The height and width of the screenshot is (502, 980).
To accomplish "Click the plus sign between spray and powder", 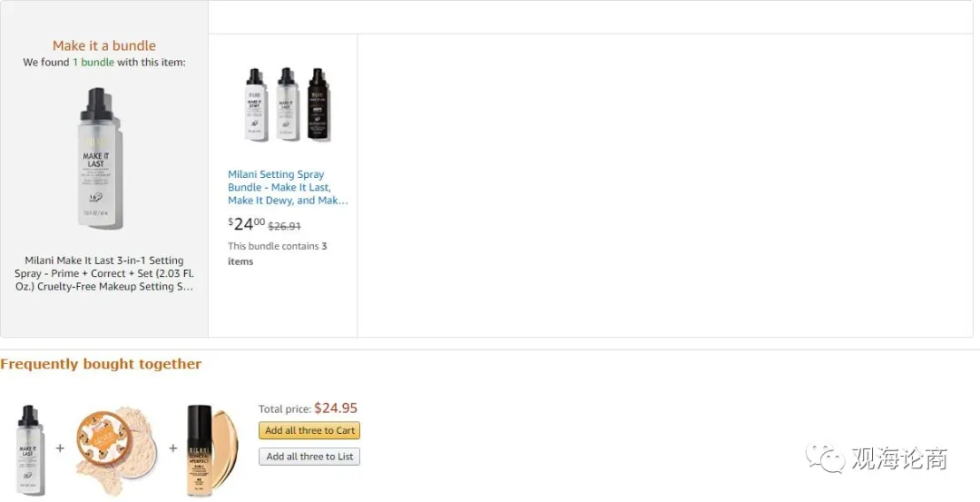I will click(60, 448).
